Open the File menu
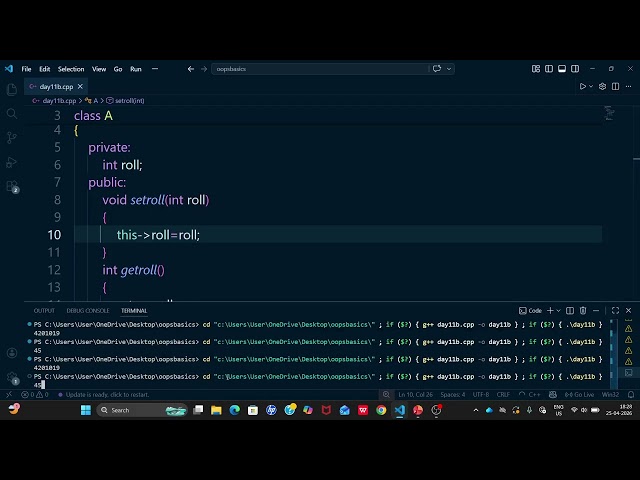Screen dimensions: 640x480 point(27,69)
